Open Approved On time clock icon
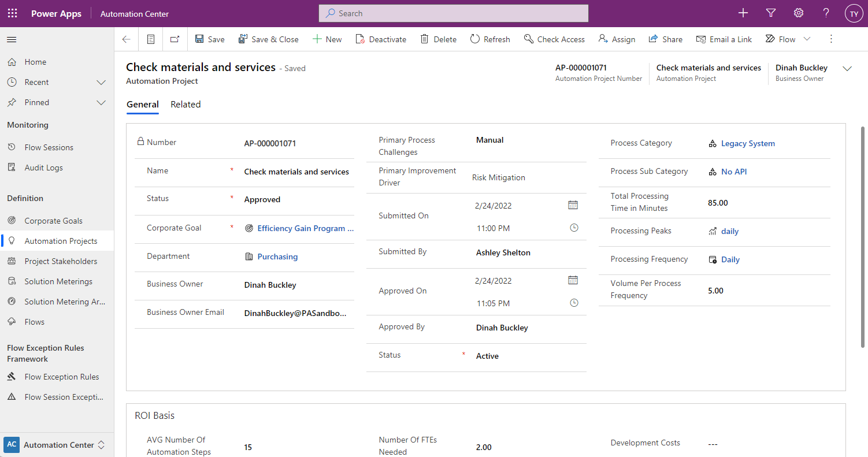The height and width of the screenshot is (457, 868). [x=574, y=303]
